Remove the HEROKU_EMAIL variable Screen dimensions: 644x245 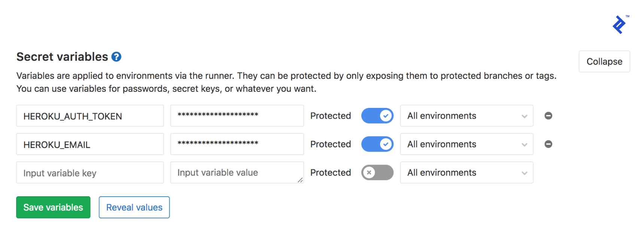pyautogui.click(x=548, y=144)
